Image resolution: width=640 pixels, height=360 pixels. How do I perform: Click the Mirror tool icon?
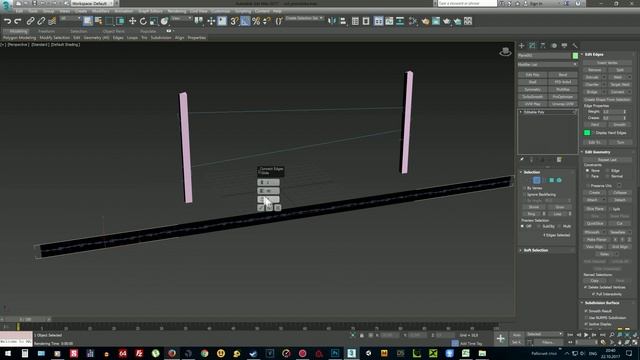point(332,21)
